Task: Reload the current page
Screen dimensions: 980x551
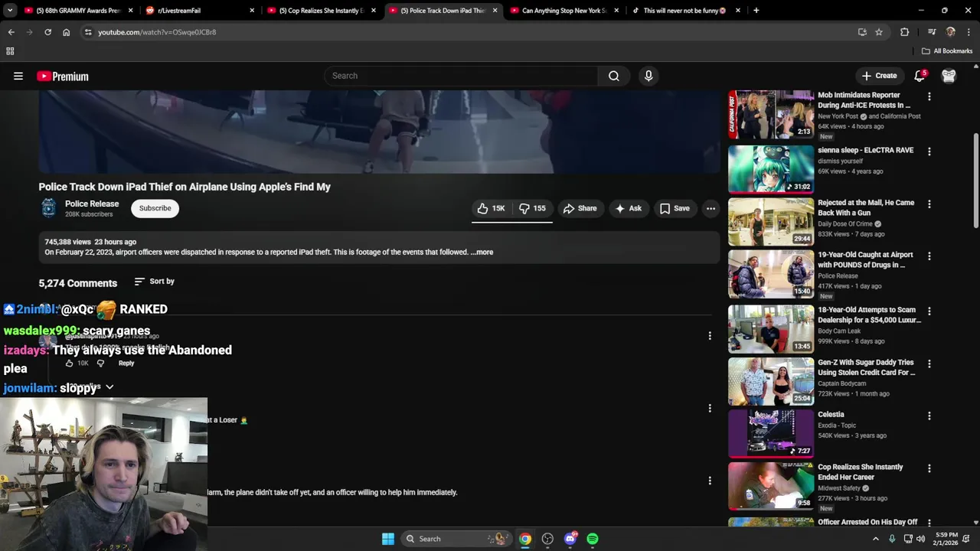Action: pos(47,32)
